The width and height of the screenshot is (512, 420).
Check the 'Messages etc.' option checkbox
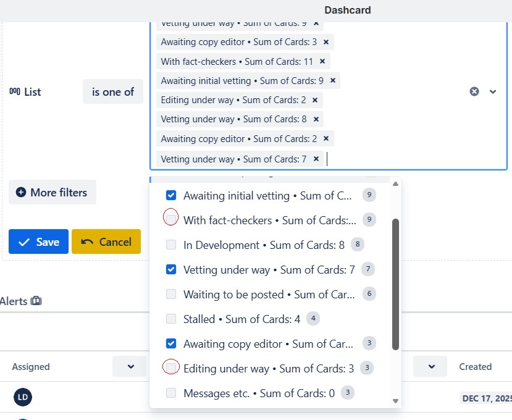(x=171, y=393)
